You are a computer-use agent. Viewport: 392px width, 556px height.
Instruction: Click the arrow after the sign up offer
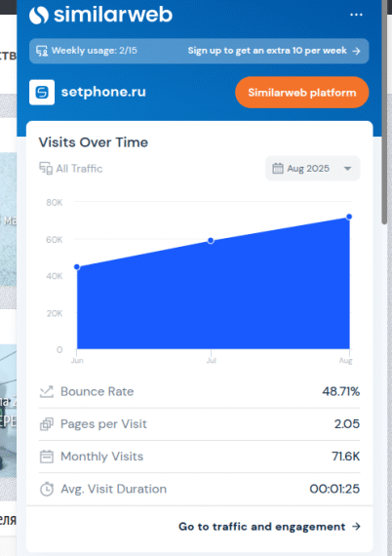[356, 51]
